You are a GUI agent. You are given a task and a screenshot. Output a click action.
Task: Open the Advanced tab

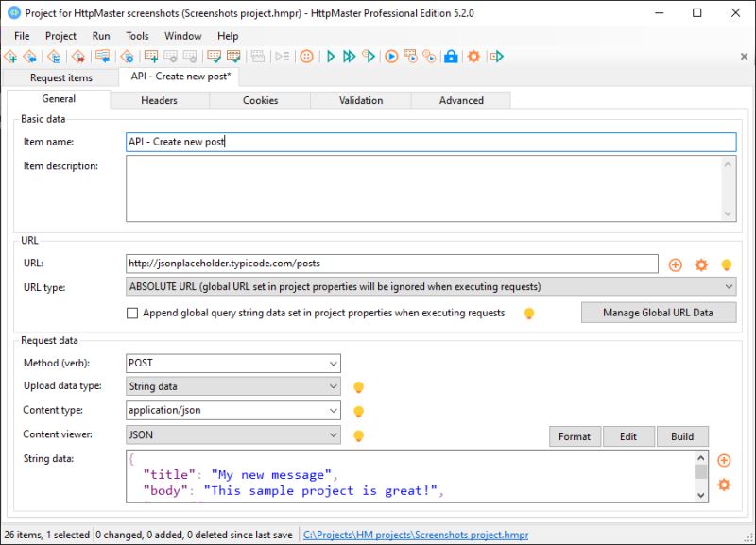coord(461,100)
